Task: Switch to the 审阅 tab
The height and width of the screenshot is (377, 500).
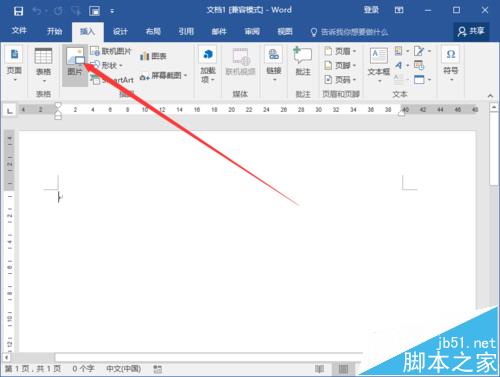Action: 252,32
